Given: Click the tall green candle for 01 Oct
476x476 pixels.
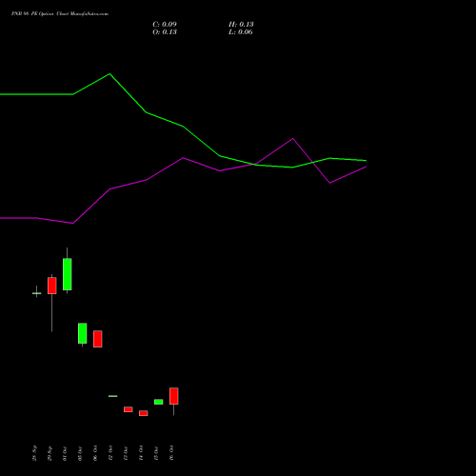Looking at the screenshot, I should point(68,274).
